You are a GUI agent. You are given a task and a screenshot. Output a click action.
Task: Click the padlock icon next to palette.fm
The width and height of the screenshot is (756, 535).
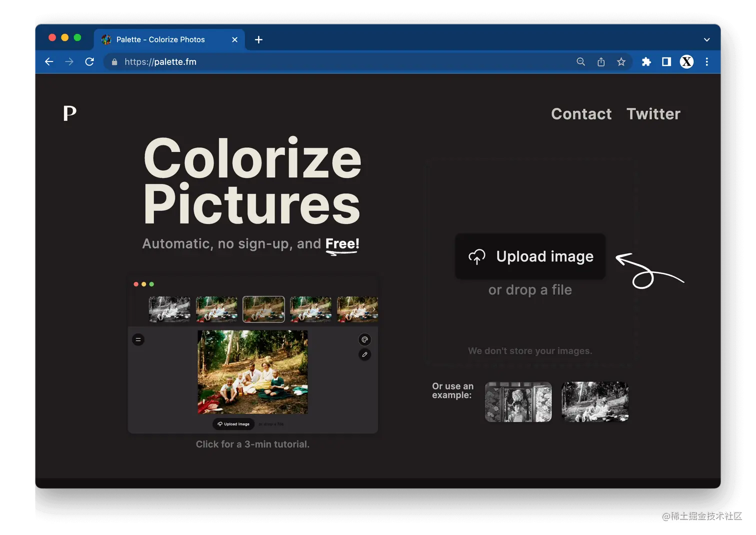113,61
